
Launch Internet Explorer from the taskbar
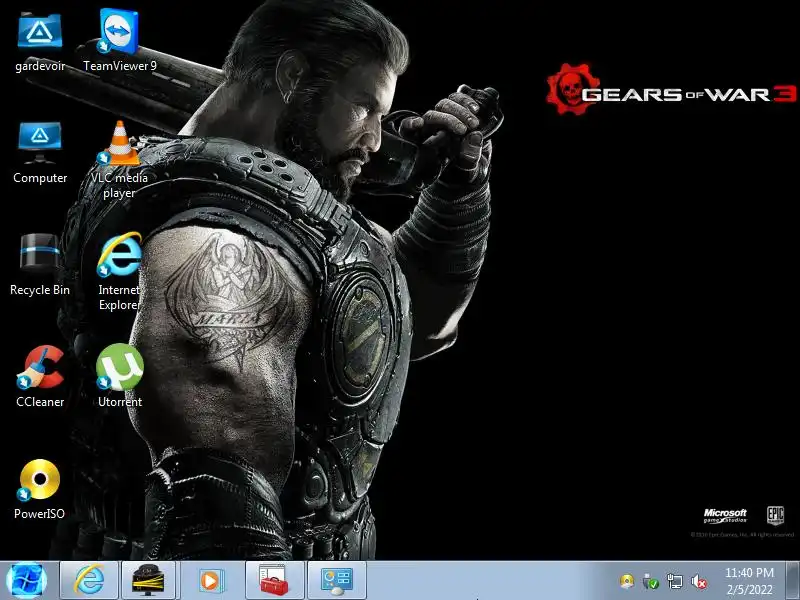[89, 581]
